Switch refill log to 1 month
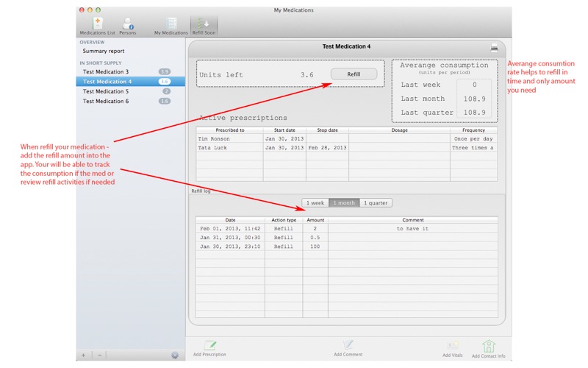This screenshot has width=588, height=368. 344,203
